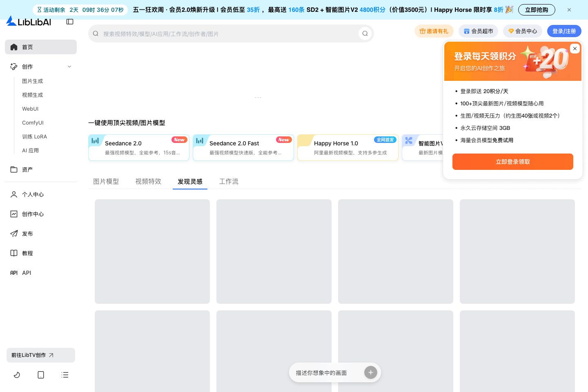Click the 活动剩余 countdown timer badge
Screen dimensions: 588x392
[x=80, y=10]
